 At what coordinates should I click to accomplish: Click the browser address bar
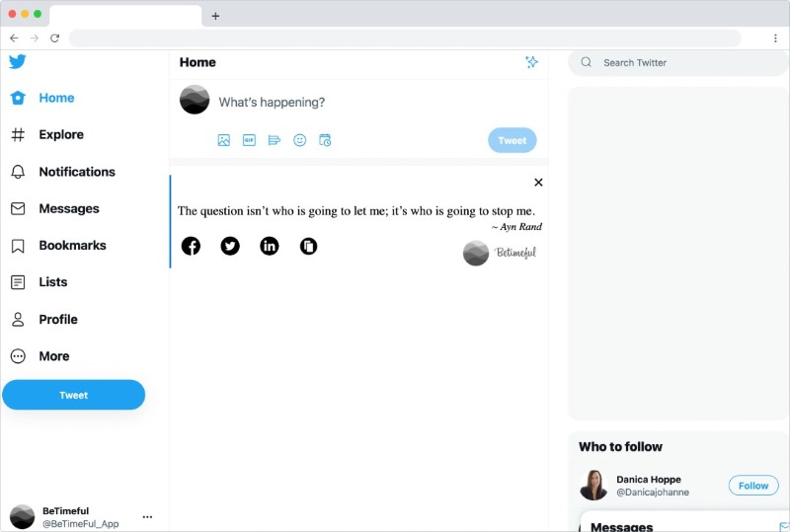tap(405, 38)
